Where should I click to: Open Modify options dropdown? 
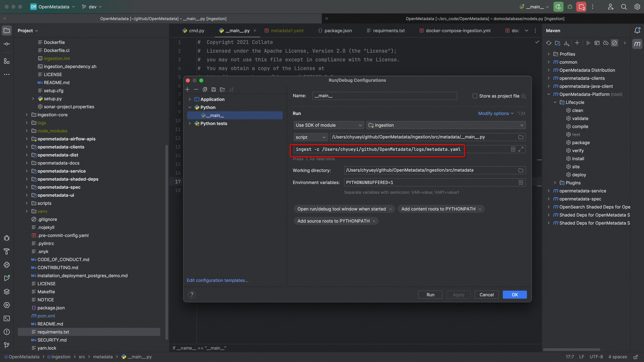click(x=496, y=113)
